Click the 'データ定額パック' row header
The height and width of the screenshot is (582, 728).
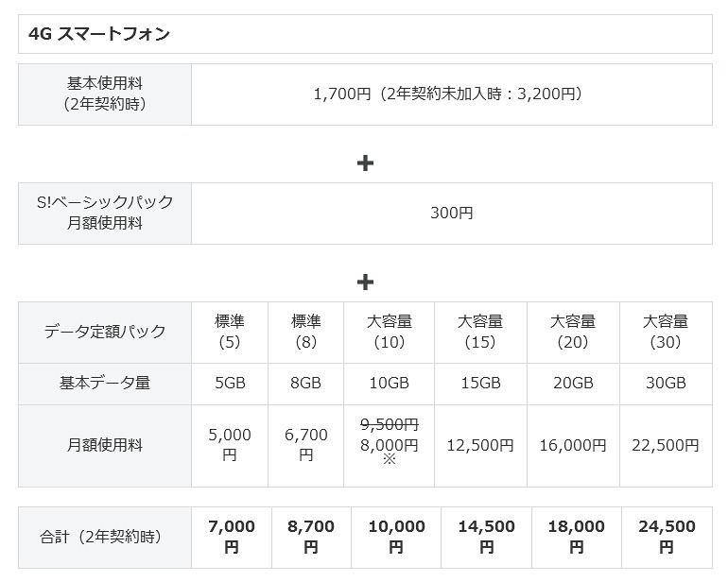(105, 333)
